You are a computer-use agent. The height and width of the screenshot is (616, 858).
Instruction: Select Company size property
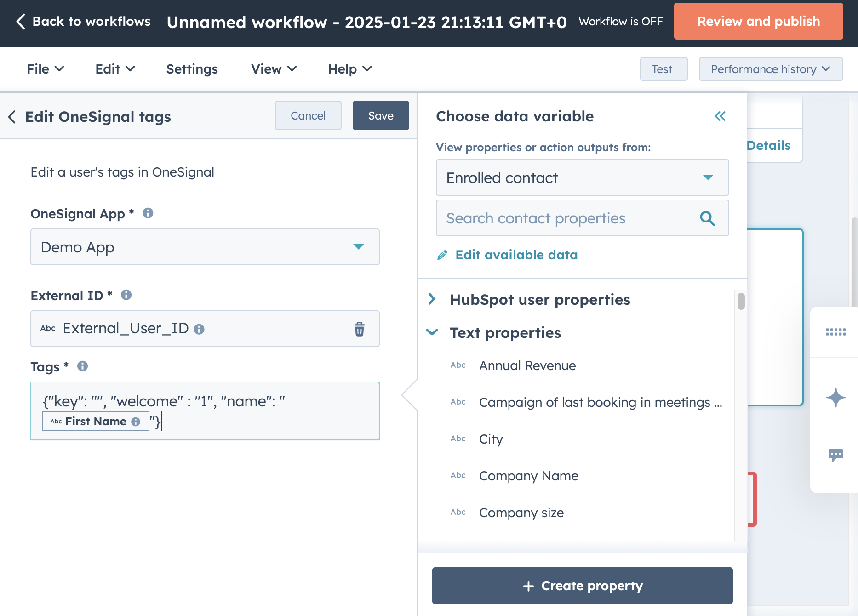pyautogui.click(x=521, y=513)
